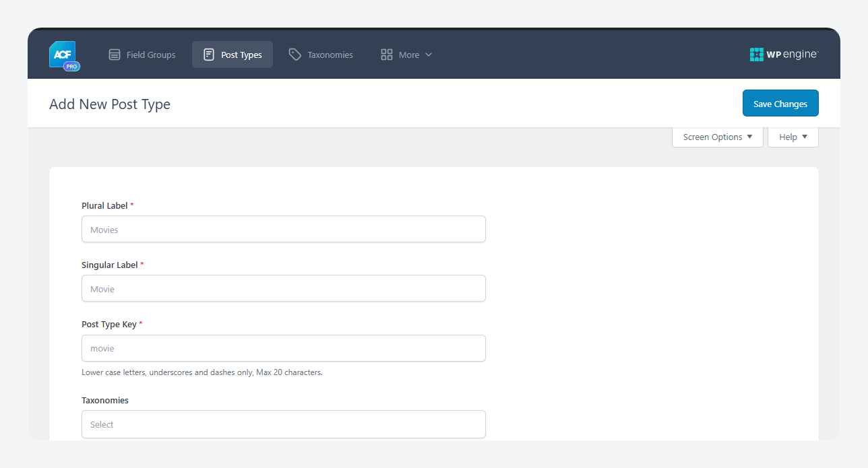Switch to the Post Types tab
This screenshot has width=868, height=468.
(x=232, y=55)
